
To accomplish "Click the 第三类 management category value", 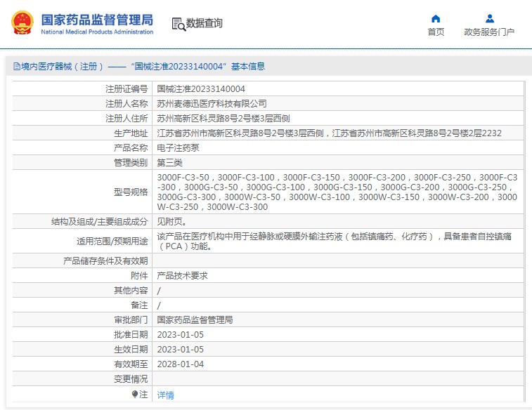I will point(169,163).
